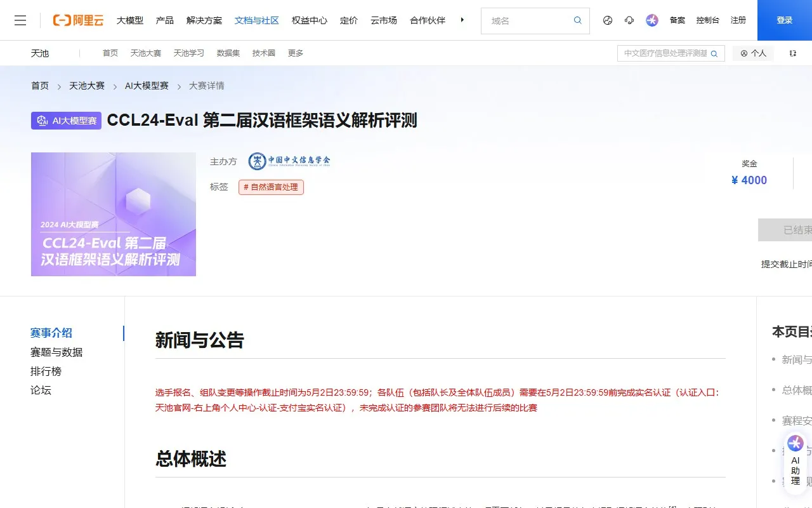Click the 中国中文信息学会 organizer logo

[289, 161]
